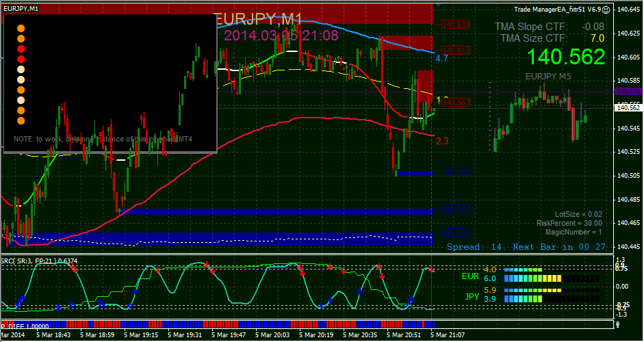
Task: Click the 140.605 price axis value
Action: pyautogui.click(x=629, y=57)
